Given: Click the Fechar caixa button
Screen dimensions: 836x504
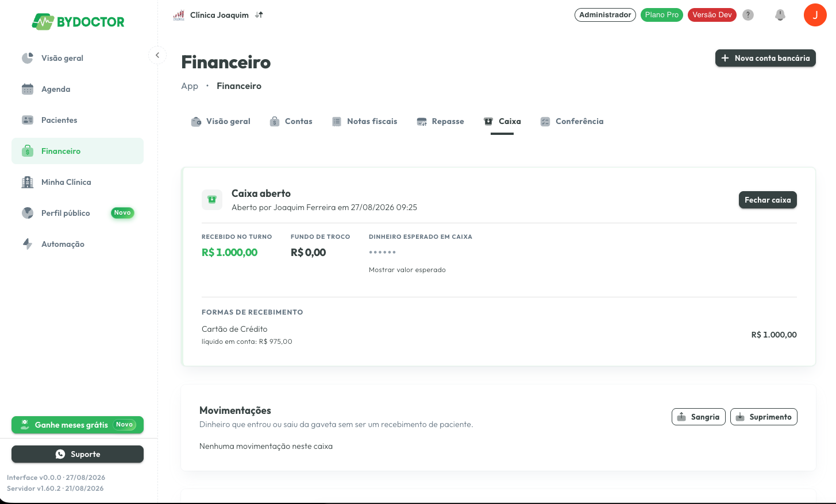Looking at the screenshot, I should coord(768,200).
